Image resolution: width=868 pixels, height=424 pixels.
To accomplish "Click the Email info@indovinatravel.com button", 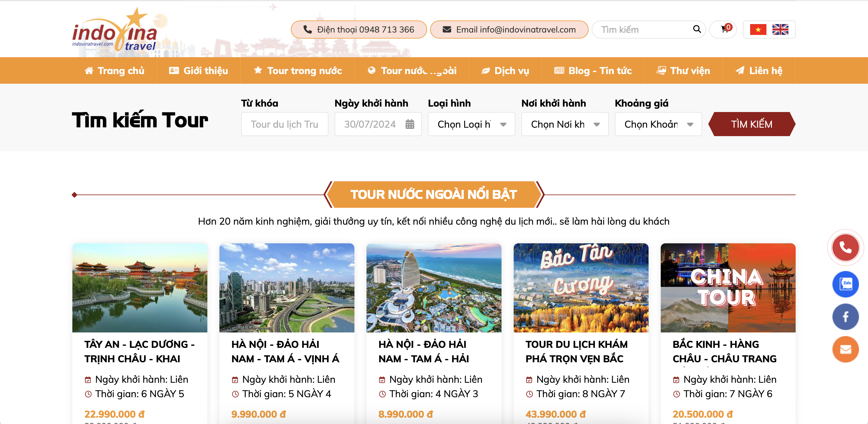I will coord(509,30).
